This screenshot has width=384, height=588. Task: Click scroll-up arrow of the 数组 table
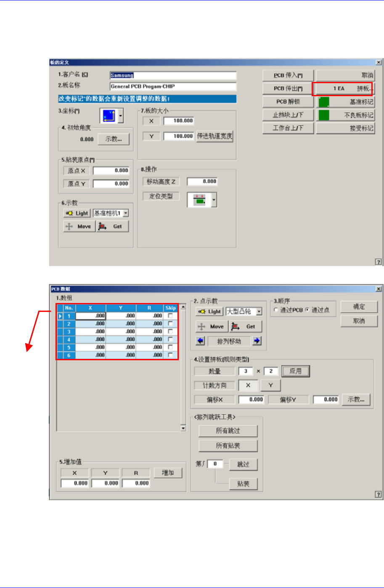point(183,307)
